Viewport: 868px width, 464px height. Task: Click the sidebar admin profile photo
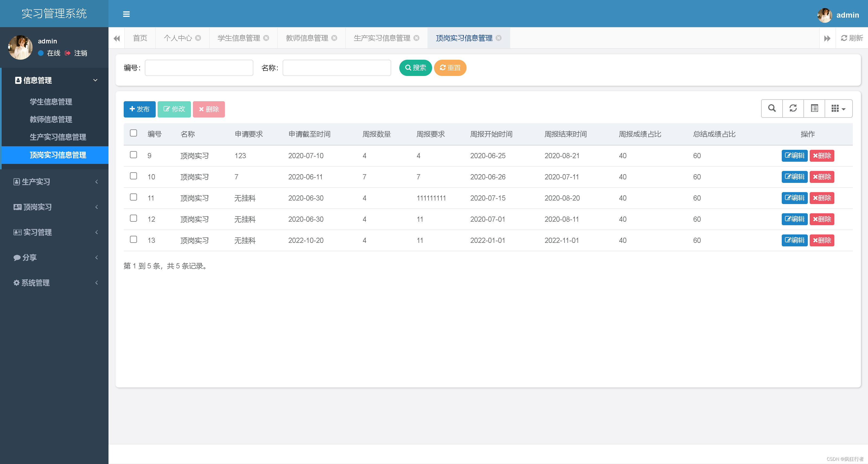point(20,47)
